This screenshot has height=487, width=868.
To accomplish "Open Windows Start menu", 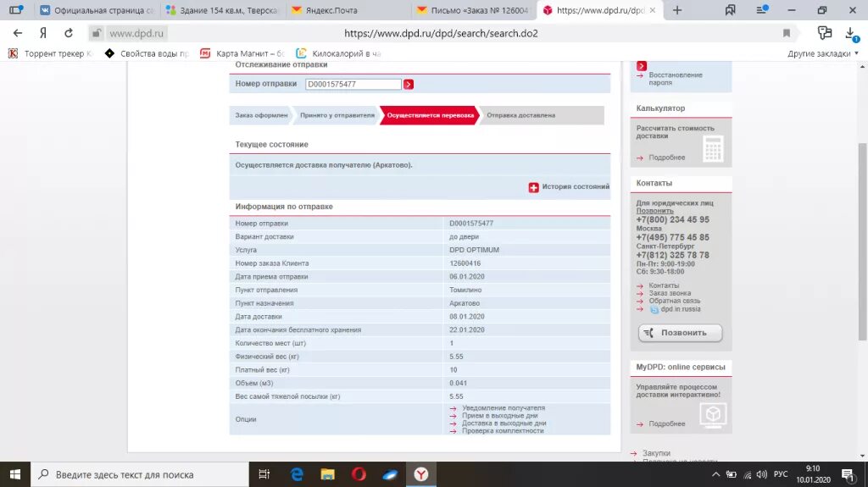I will tap(15, 474).
